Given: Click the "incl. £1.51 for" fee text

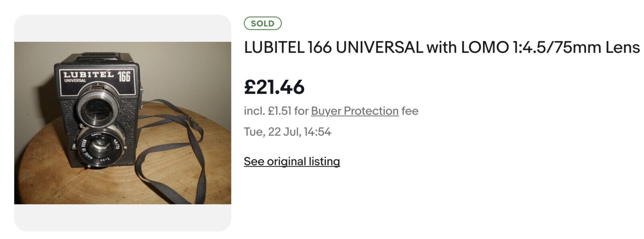Looking at the screenshot, I should (x=276, y=111).
